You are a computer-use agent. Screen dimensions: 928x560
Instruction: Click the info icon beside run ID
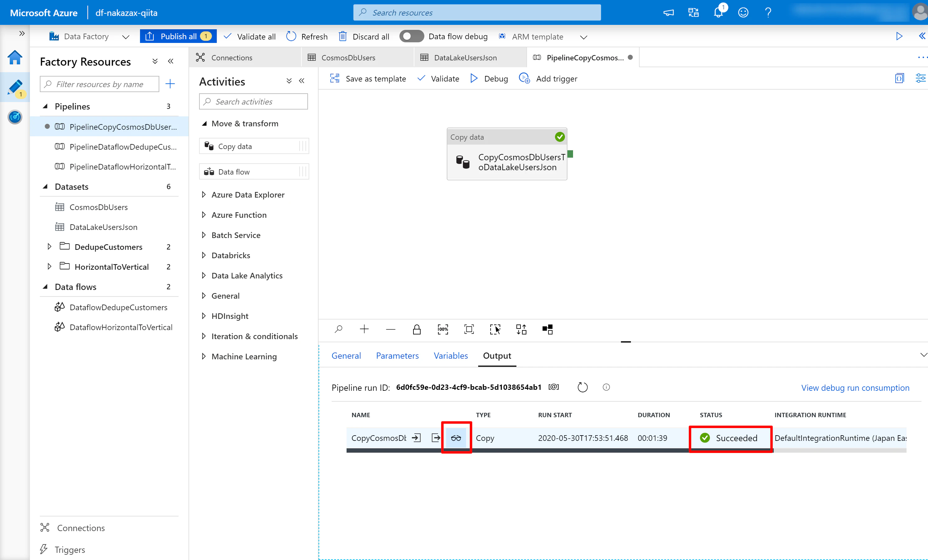click(x=606, y=387)
